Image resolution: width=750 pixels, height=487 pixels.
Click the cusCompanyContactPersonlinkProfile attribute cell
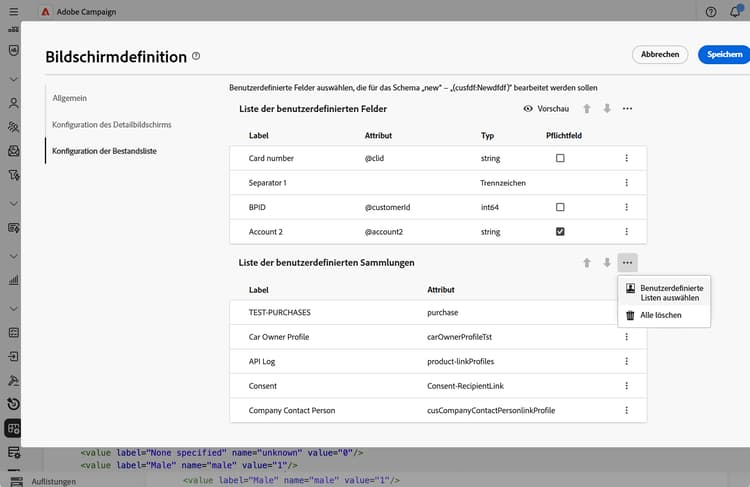(x=491, y=410)
